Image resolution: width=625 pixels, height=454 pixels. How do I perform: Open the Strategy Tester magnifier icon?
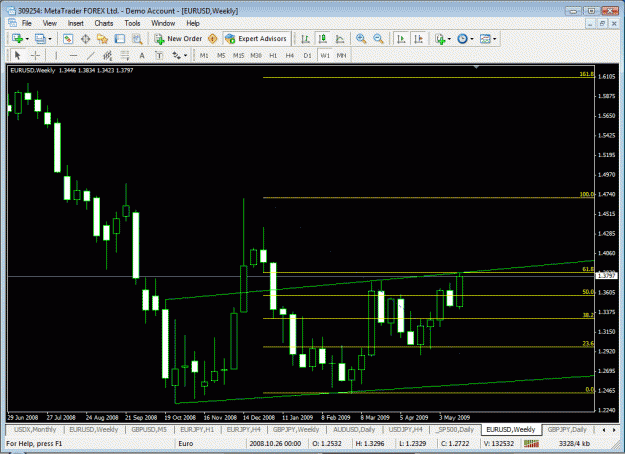pyautogui.click(x=137, y=39)
